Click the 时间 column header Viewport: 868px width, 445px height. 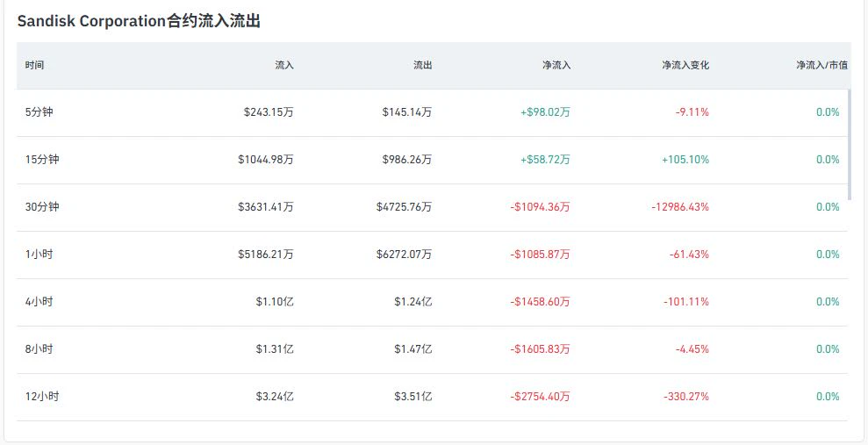34,65
